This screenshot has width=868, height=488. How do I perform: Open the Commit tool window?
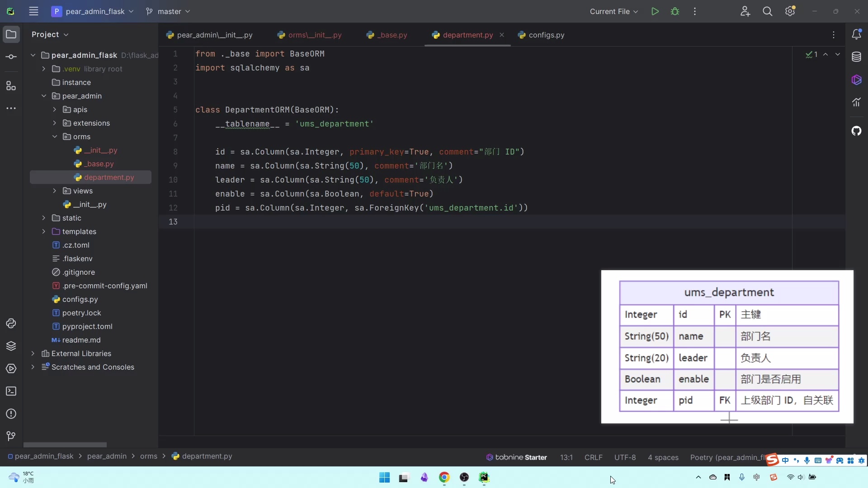(11, 57)
